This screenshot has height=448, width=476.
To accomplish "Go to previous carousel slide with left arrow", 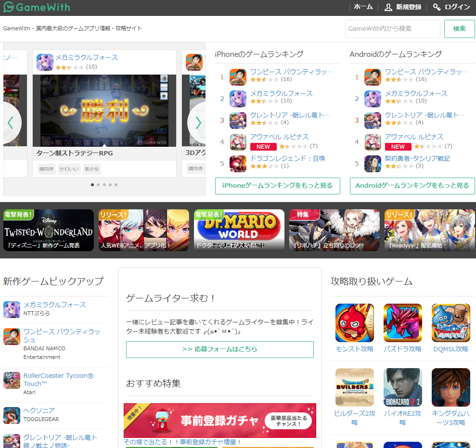I will coord(11,123).
